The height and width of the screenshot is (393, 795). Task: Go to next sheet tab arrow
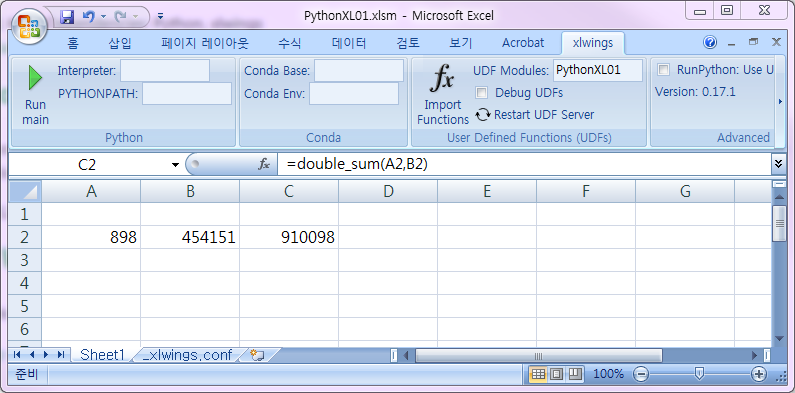coord(47,354)
